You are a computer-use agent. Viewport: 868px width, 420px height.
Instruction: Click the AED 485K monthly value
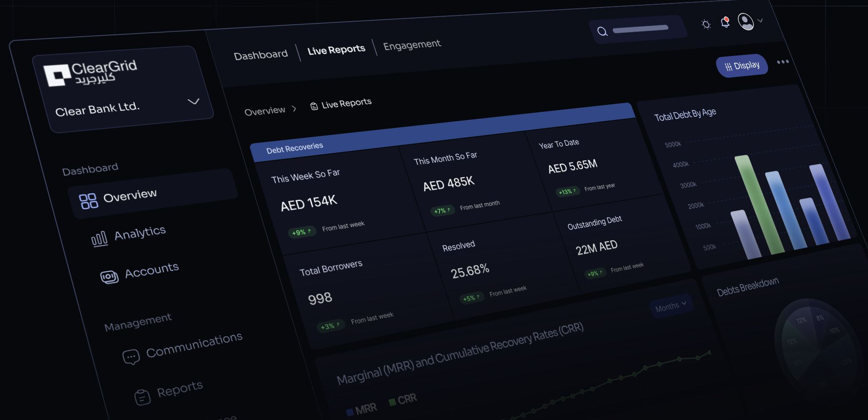point(449,183)
